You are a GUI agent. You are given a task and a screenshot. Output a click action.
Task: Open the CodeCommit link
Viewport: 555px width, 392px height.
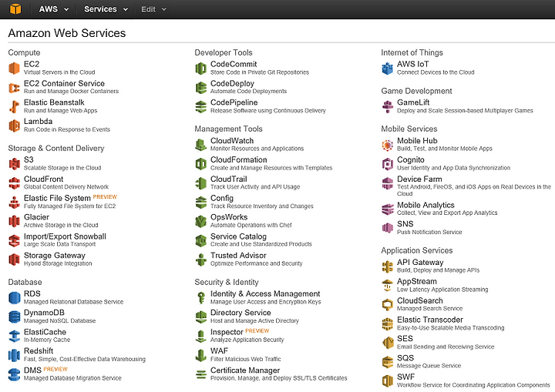pyautogui.click(x=234, y=64)
